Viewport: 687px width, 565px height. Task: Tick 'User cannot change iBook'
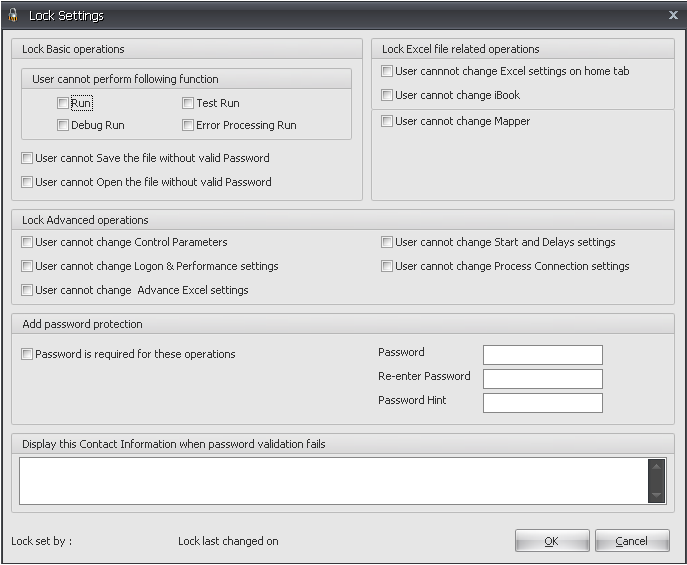click(387, 95)
